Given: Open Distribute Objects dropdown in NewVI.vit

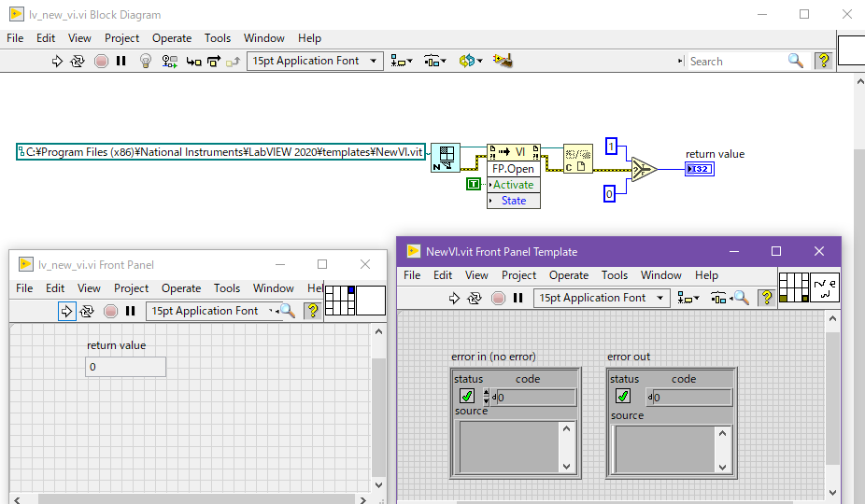Looking at the screenshot, I should [718, 299].
